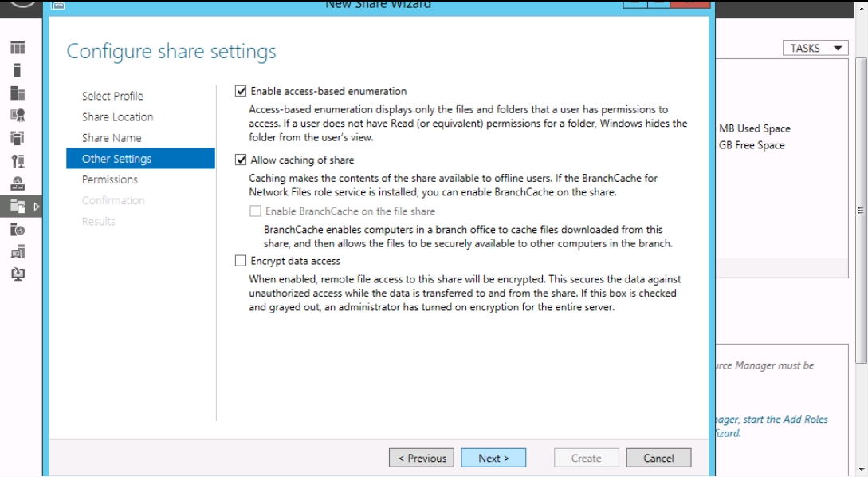Open the TASKS dropdown menu

(815, 49)
